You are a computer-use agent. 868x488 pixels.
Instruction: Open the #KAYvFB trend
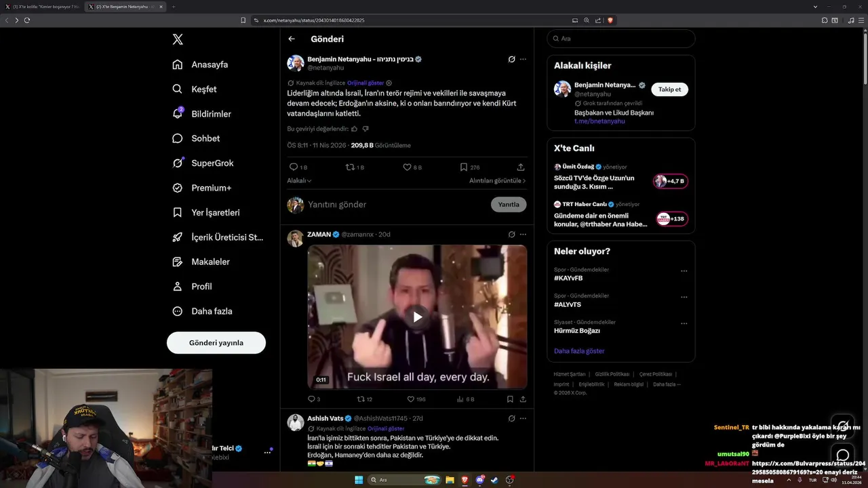tap(568, 279)
